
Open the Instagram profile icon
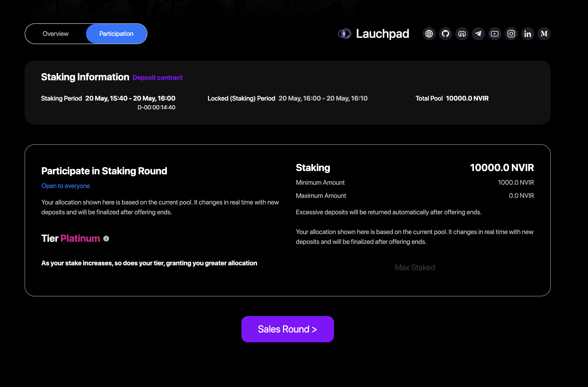[511, 34]
